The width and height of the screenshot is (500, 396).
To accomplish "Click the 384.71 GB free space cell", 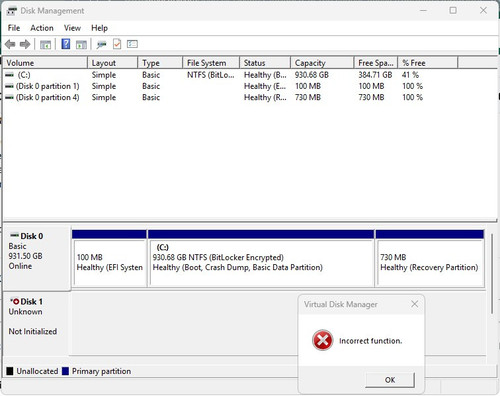I will pyautogui.click(x=375, y=75).
